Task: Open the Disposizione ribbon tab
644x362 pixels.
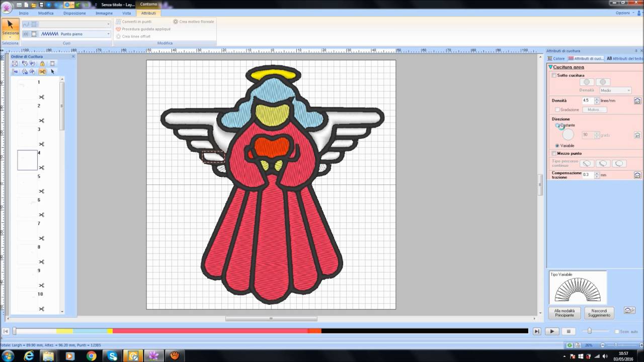Action: [74, 13]
